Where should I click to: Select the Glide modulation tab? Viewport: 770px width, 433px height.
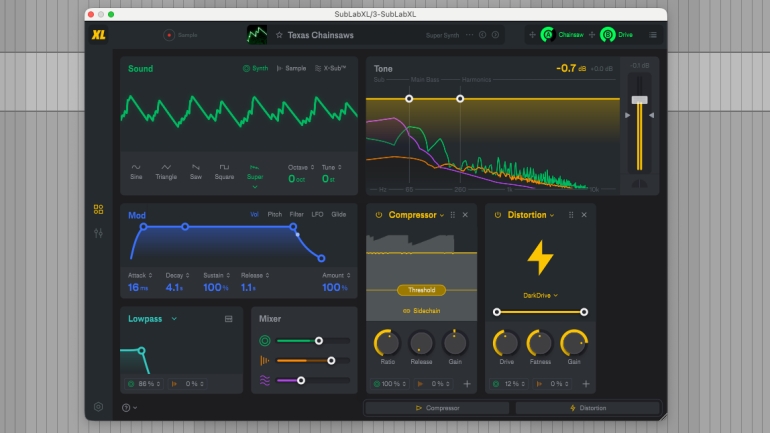338,215
